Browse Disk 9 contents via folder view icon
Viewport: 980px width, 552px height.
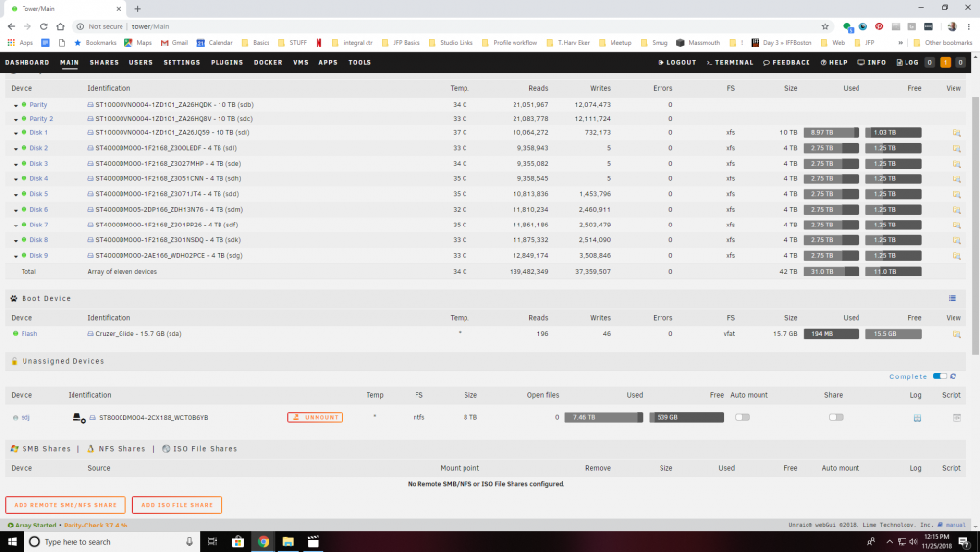[x=956, y=256]
